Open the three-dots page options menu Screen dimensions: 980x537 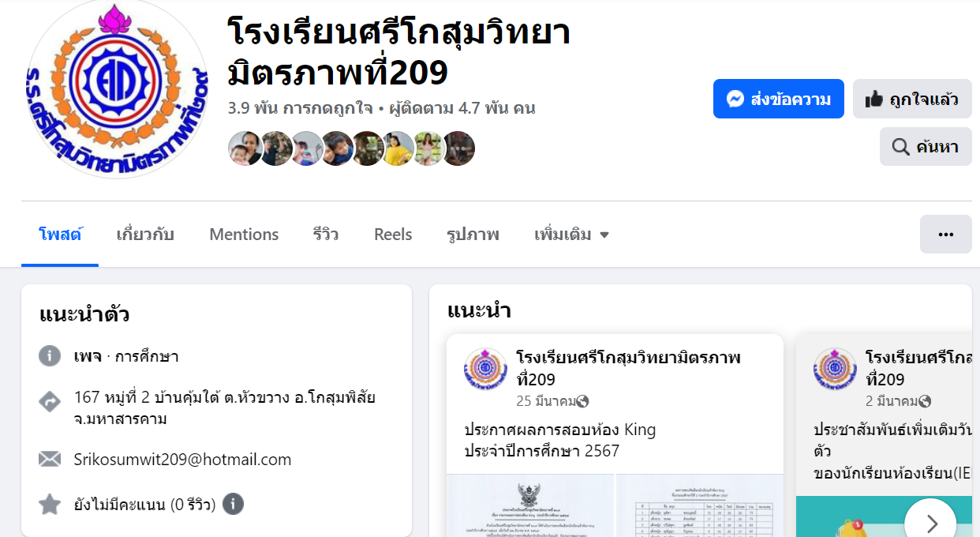click(946, 235)
